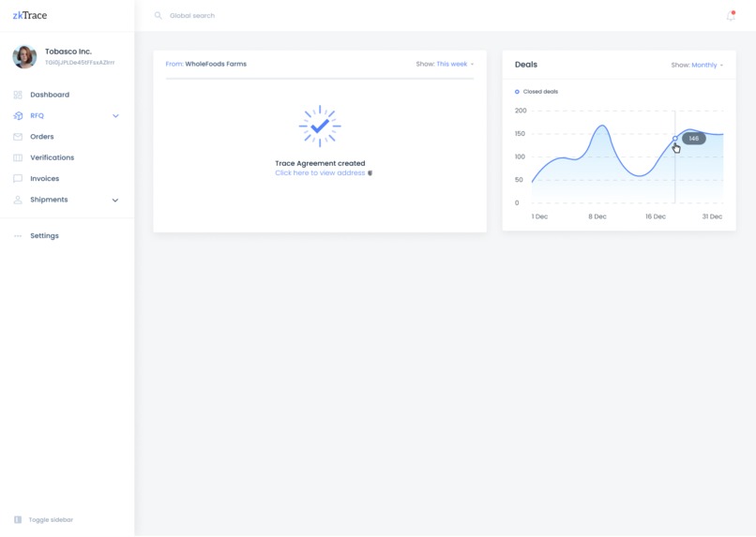Open notifications bell
This screenshot has height=537, width=756.
(x=731, y=16)
